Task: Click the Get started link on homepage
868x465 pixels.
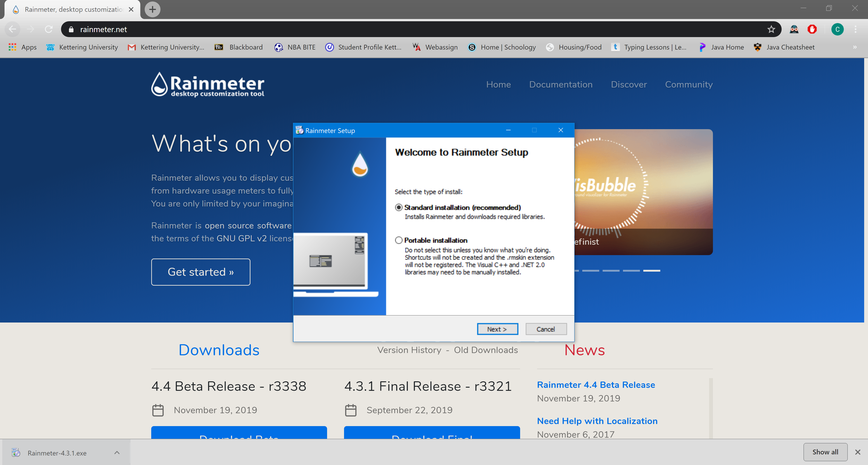Action: [x=200, y=272]
